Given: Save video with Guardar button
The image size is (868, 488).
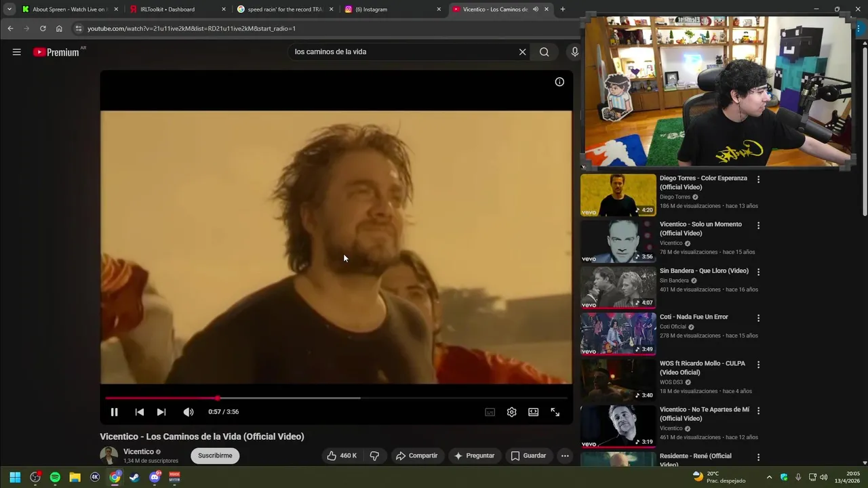Looking at the screenshot, I should pos(528,455).
